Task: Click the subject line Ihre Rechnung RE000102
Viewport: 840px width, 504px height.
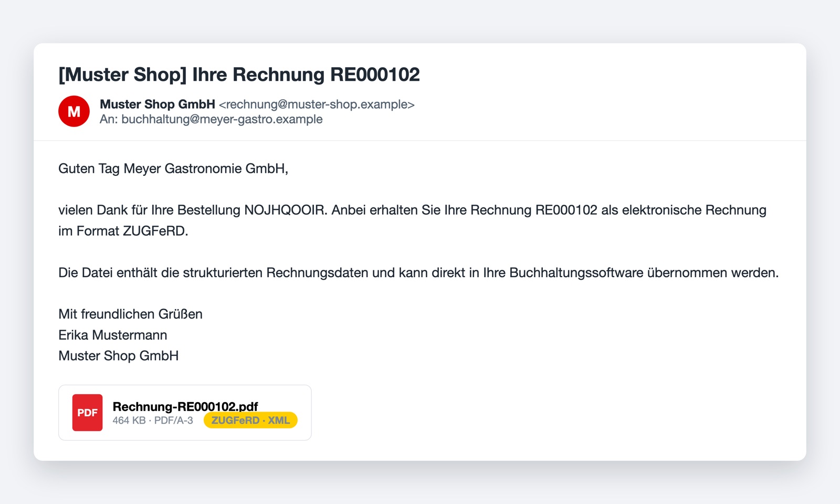Action: tap(239, 75)
